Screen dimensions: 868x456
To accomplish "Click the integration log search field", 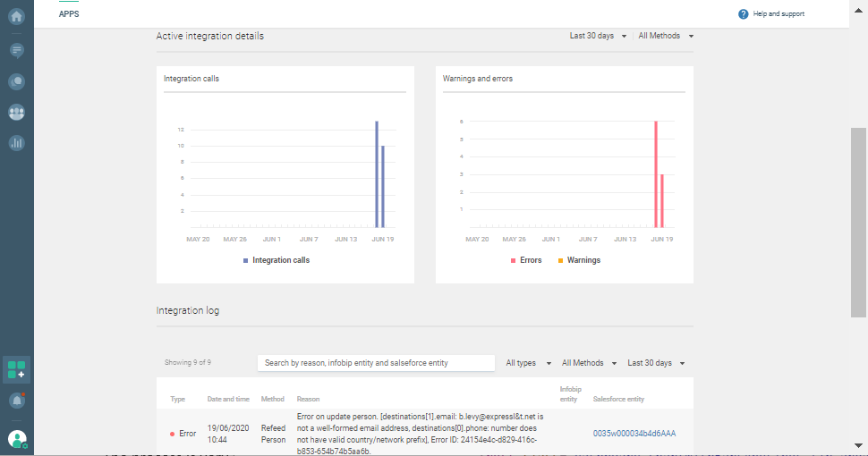I will coord(376,363).
